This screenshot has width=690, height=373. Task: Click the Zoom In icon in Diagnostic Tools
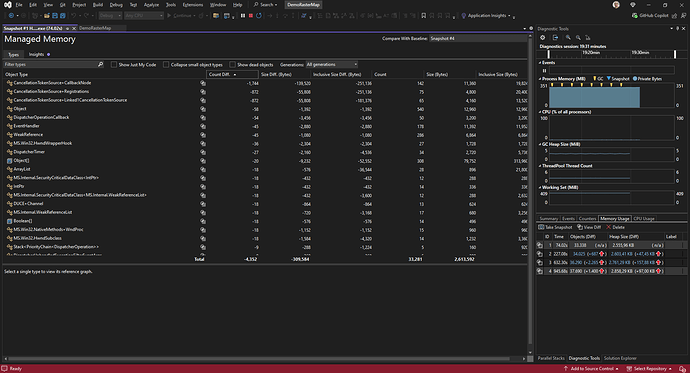coord(568,38)
